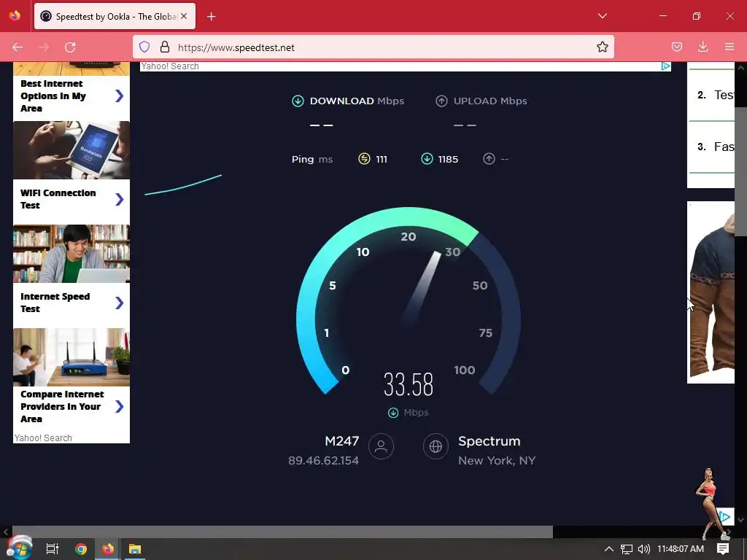Click the blue router ad thumbnail
747x560 pixels.
tap(71, 357)
